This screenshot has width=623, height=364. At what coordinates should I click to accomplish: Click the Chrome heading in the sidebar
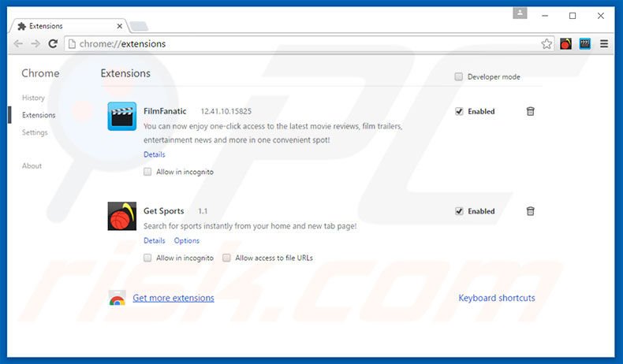[x=40, y=73]
